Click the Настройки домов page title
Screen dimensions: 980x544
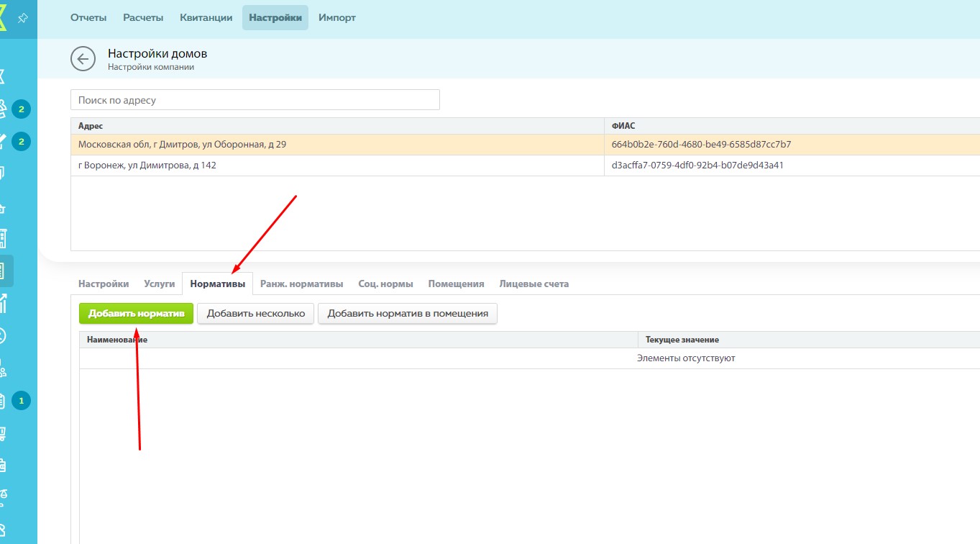(x=157, y=54)
